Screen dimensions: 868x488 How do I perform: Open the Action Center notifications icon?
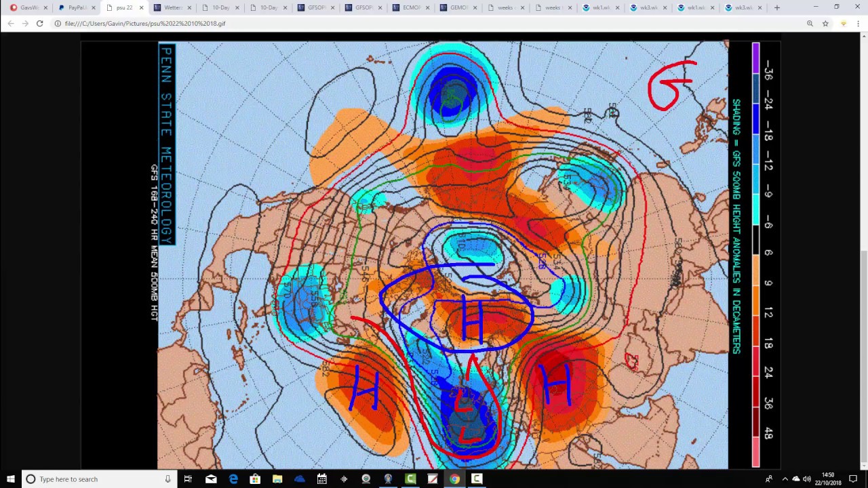[853, 479]
